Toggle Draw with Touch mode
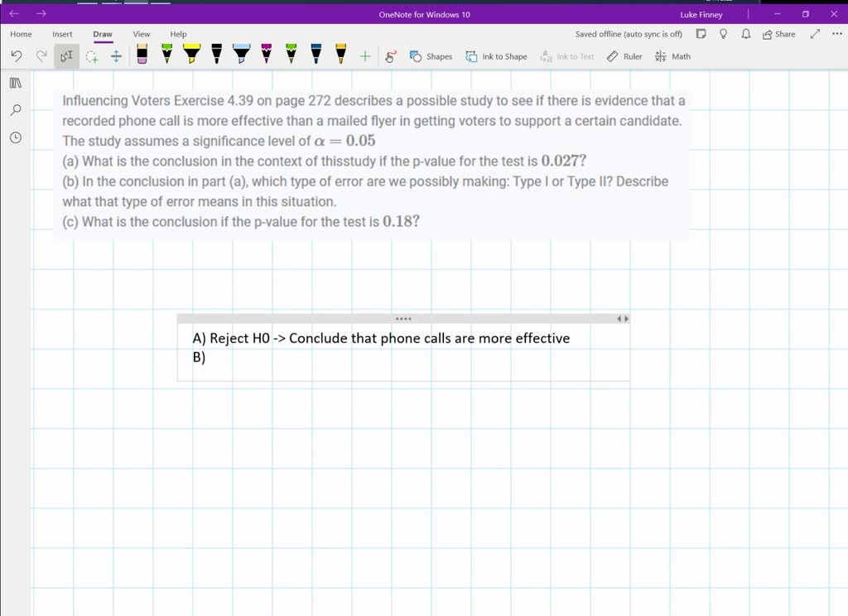 [x=391, y=56]
